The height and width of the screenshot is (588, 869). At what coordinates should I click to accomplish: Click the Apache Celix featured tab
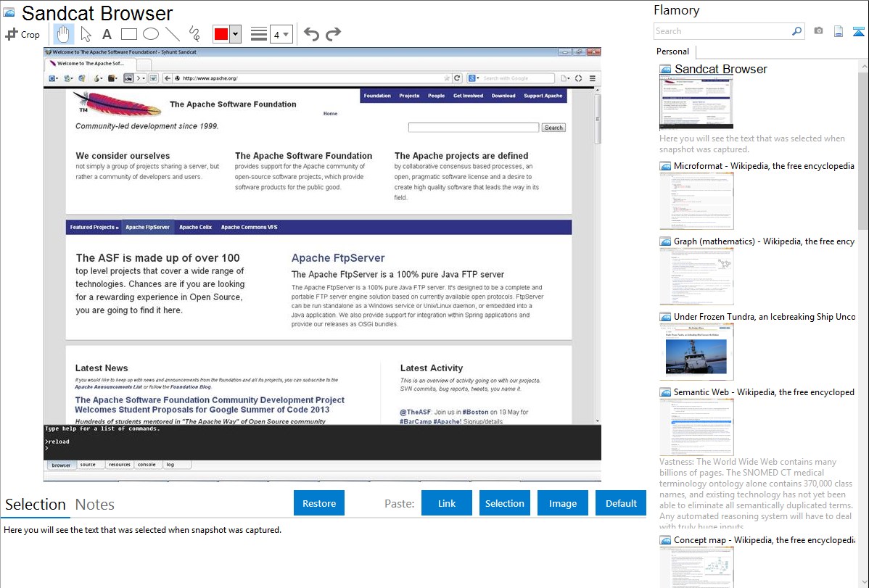(x=195, y=227)
